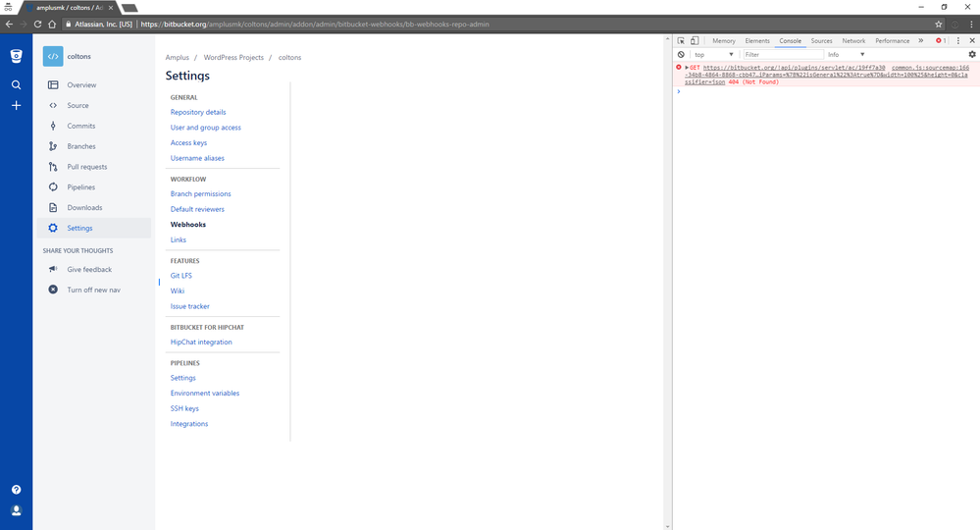Viewport: 980px width, 530px height.
Task: Open Username aliases link
Action: (197, 158)
